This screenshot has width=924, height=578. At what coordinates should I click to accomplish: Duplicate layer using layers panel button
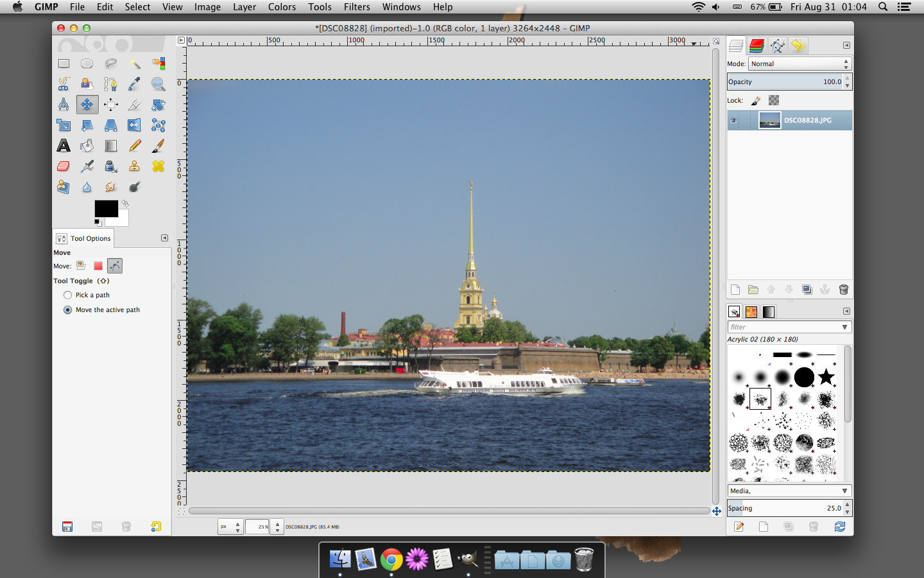coord(807,290)
